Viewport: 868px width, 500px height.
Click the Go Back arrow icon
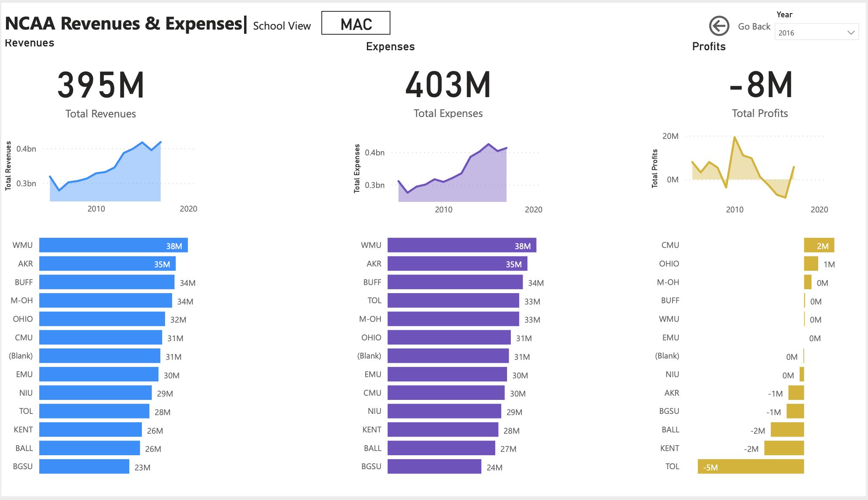click(x=719, y=26)
